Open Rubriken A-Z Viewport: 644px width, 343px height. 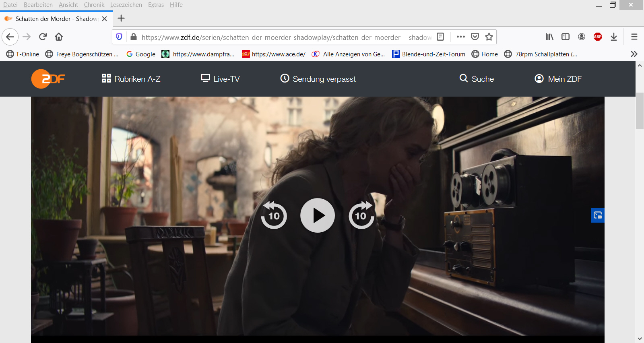click(131, 79)
